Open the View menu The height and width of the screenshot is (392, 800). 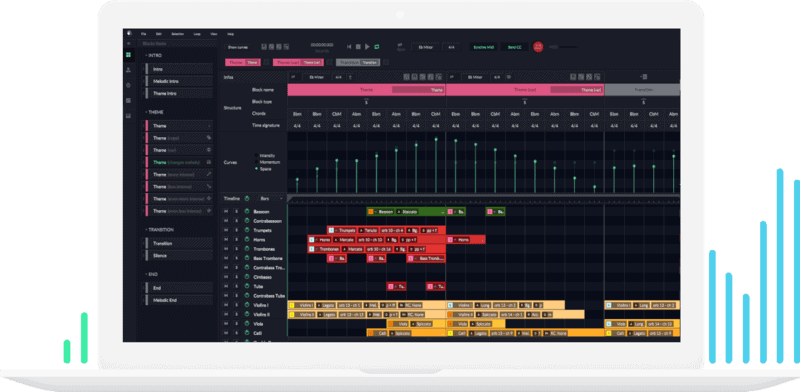coord(214,34)
